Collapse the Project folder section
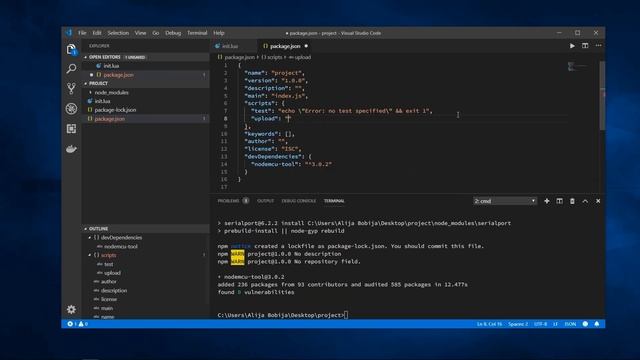 pos(86,83)
